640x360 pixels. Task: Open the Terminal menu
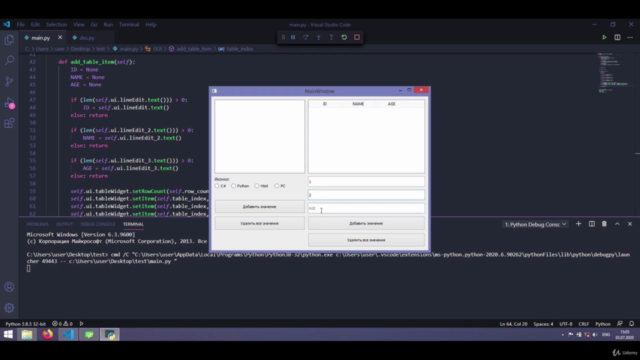[129, 24]
